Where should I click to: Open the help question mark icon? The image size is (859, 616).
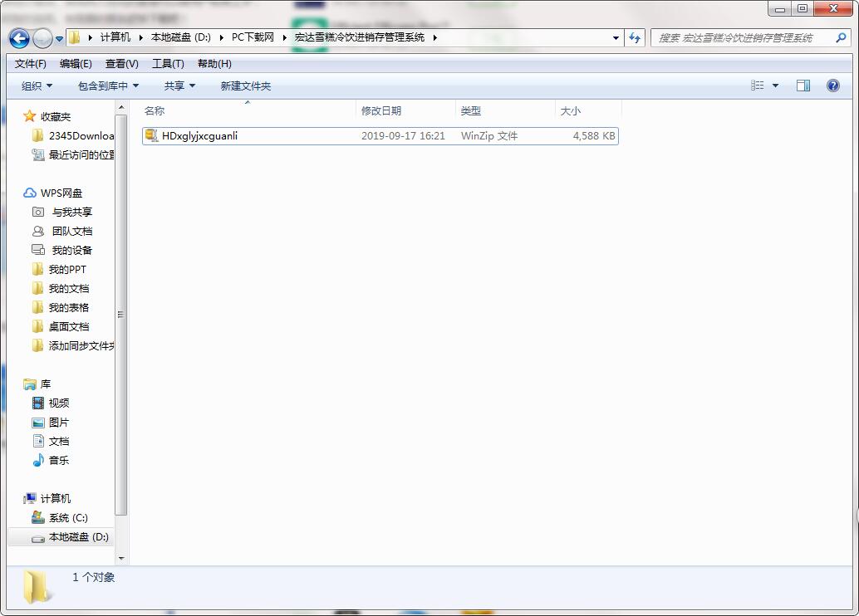click(833, 86)
